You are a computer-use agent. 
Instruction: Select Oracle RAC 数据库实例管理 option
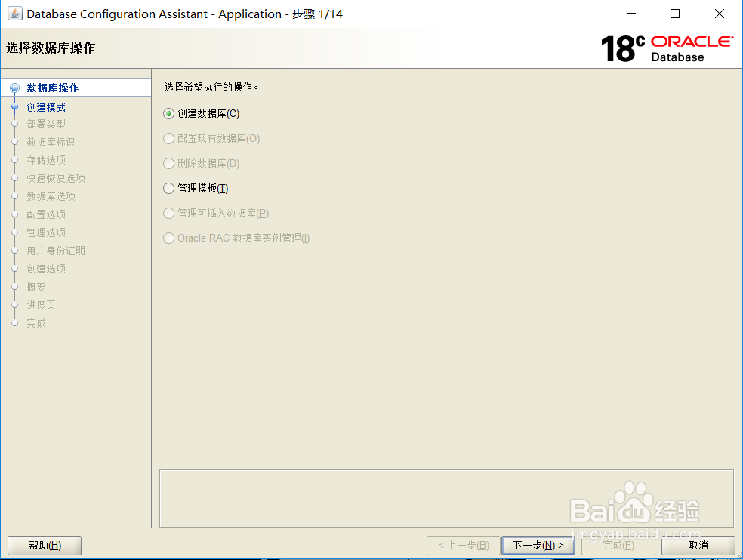(x=168, y=238)
